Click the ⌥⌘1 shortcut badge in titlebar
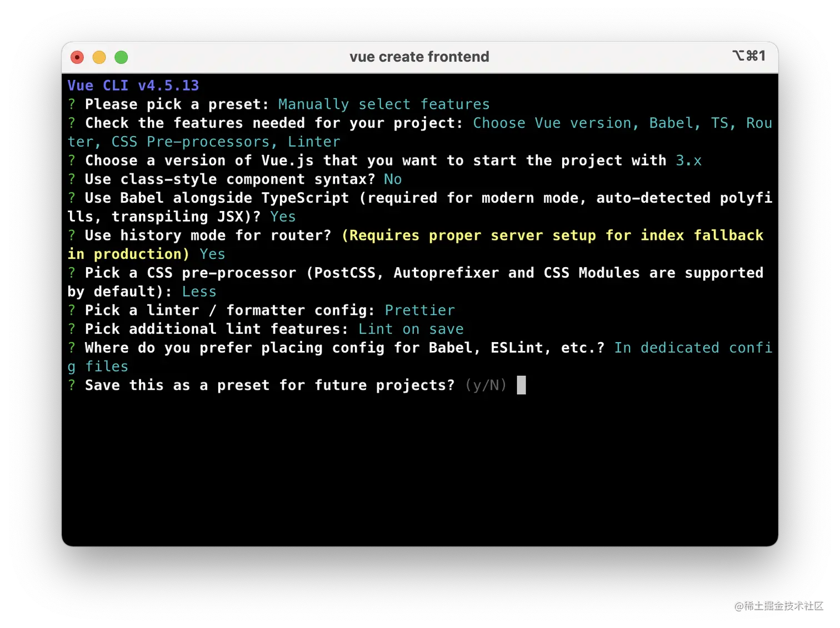 (749, 56)
